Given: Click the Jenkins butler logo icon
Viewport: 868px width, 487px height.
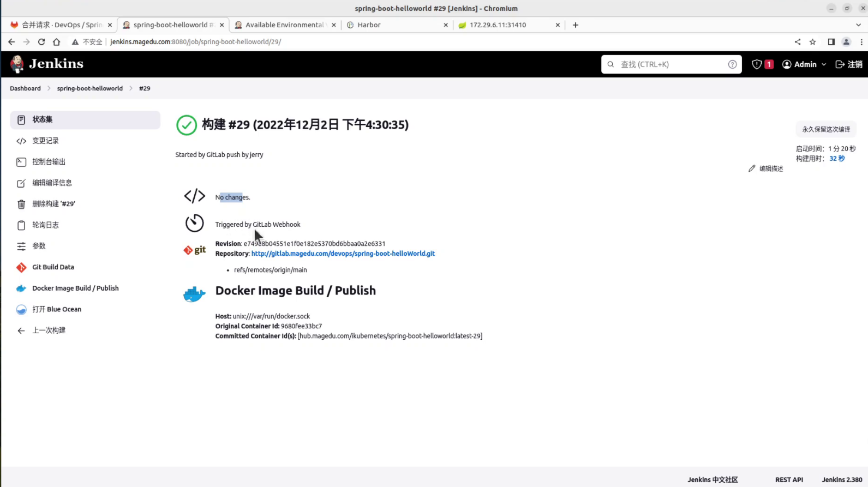Looking at the screenshot, I should click(17, 64).
